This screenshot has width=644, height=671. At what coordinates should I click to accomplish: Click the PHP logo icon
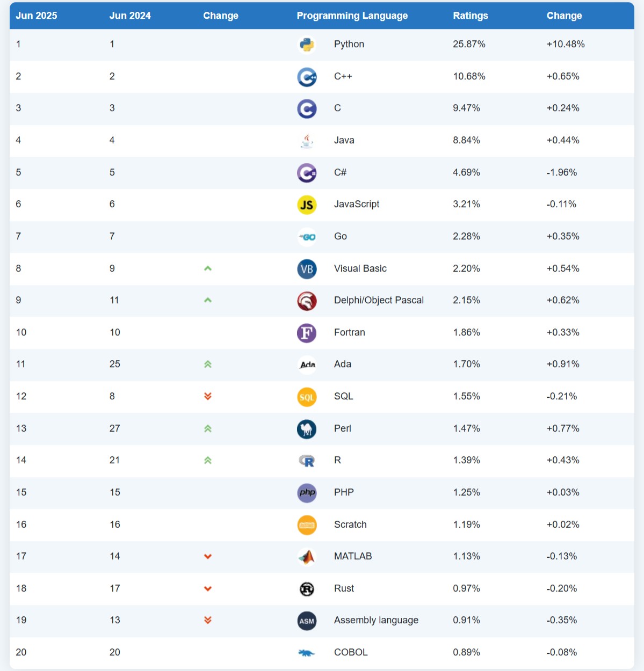(307, 493)
